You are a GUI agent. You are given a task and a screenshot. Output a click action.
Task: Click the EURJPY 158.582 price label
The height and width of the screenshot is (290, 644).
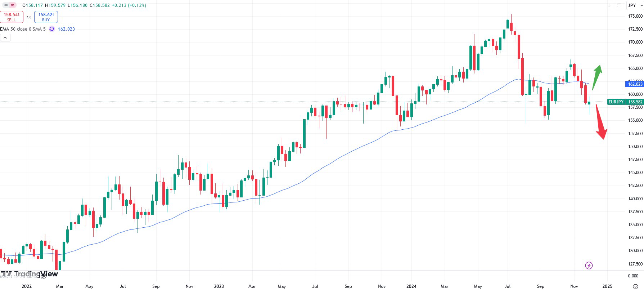point(626,102)
